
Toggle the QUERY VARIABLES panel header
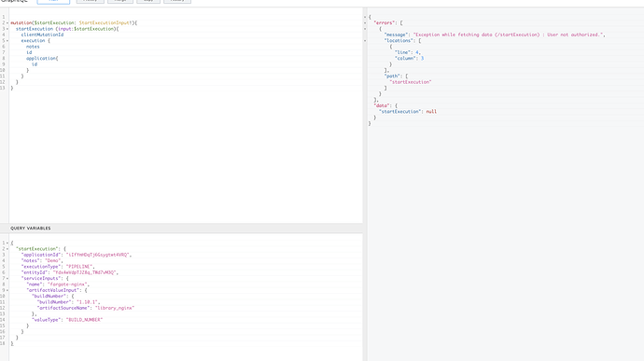181,228
